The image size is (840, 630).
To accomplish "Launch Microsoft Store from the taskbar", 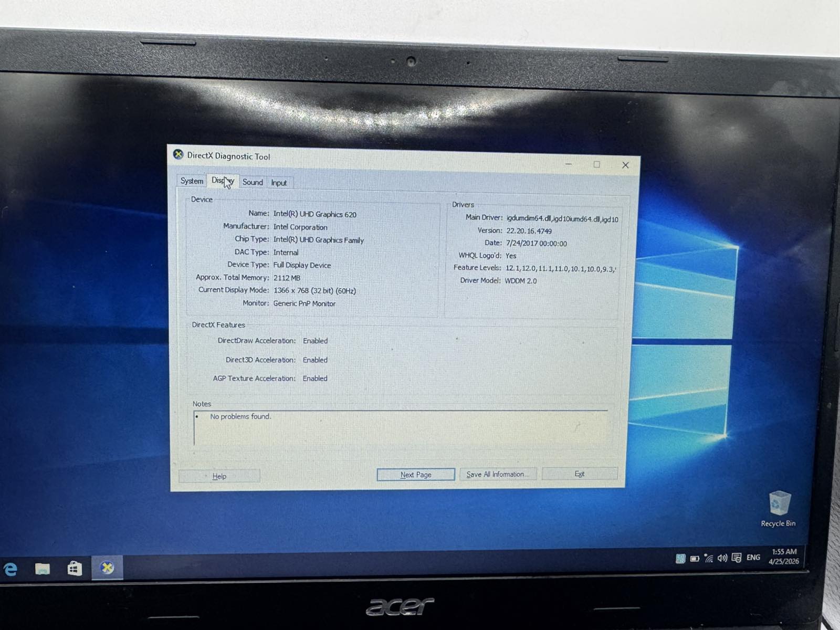I will tap(75, 569).
